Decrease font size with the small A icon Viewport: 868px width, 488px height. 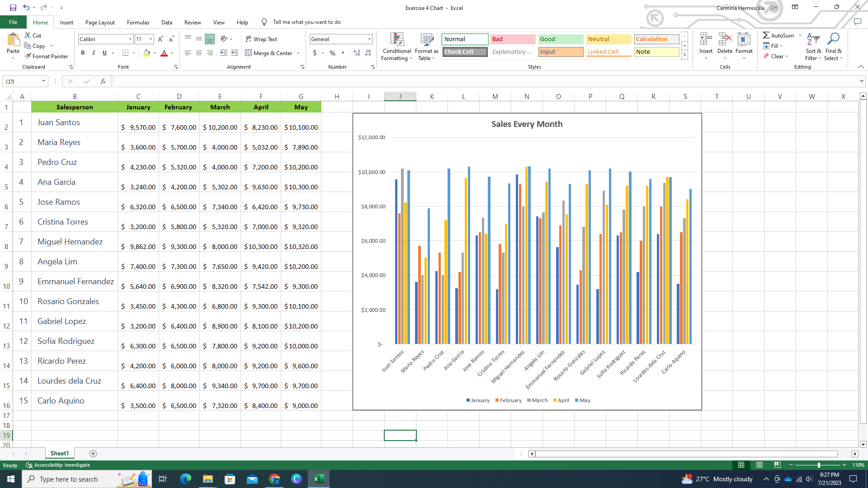pos(171,39)
